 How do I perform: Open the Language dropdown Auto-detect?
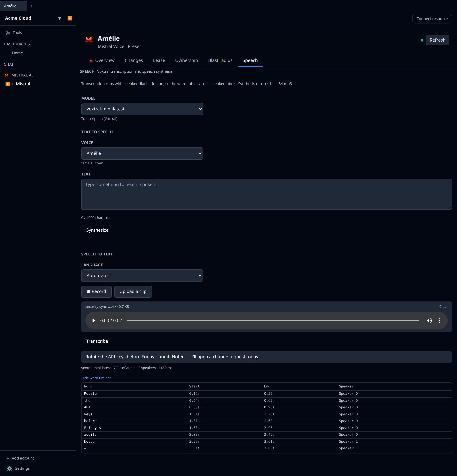coord(142,275)
